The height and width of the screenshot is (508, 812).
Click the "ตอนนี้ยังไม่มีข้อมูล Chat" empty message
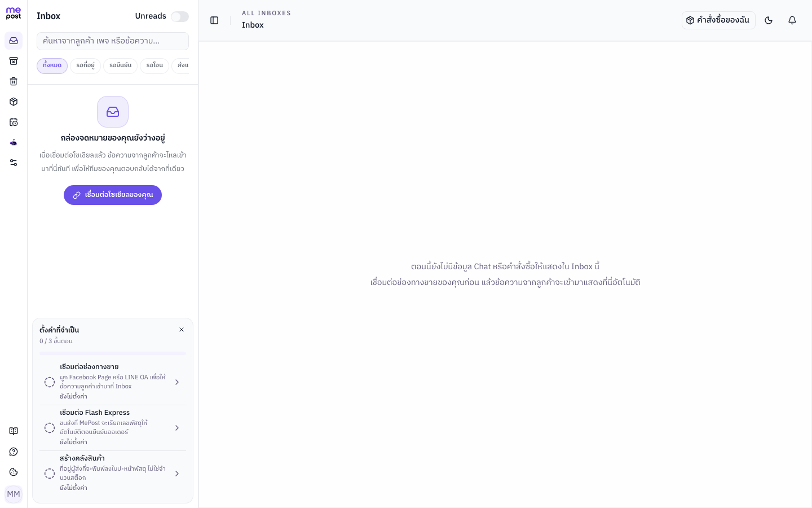(x=505, y=266)
